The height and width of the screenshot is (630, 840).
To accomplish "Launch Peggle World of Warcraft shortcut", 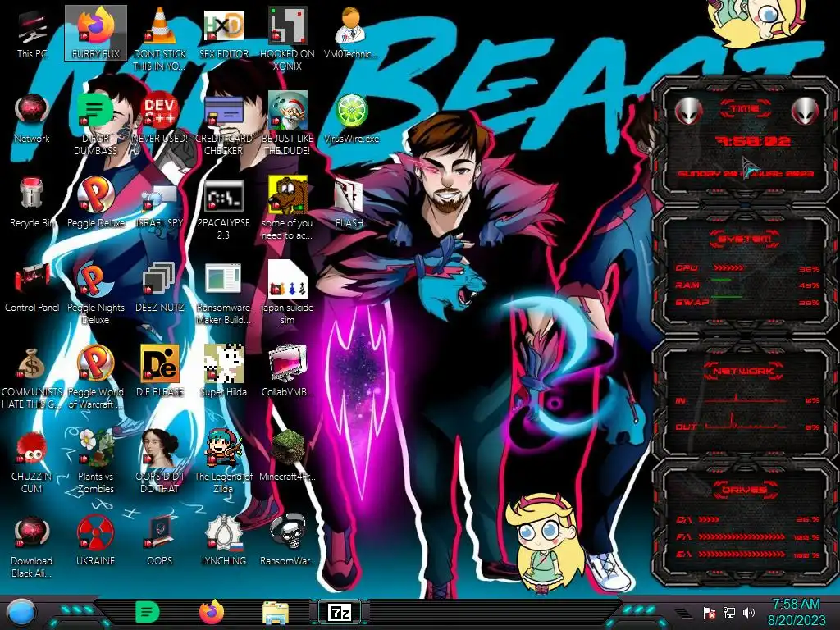I will (96, 377).
